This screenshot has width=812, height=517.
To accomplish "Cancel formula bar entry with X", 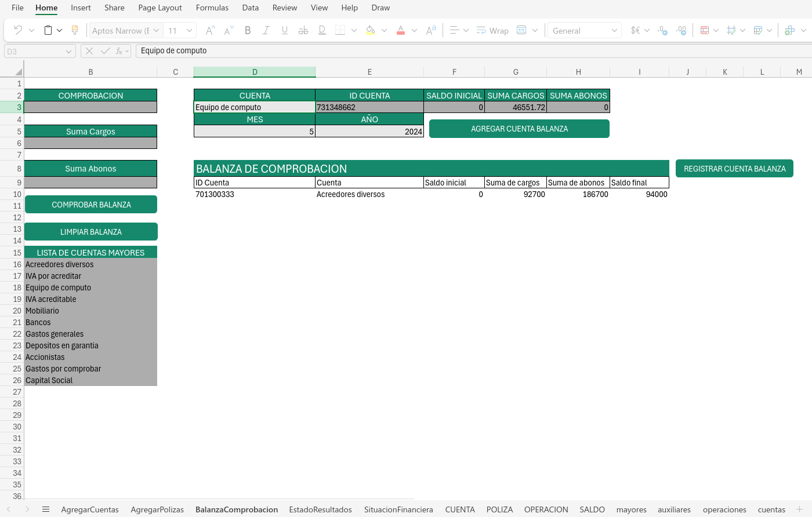I will [x=89, y=51].
